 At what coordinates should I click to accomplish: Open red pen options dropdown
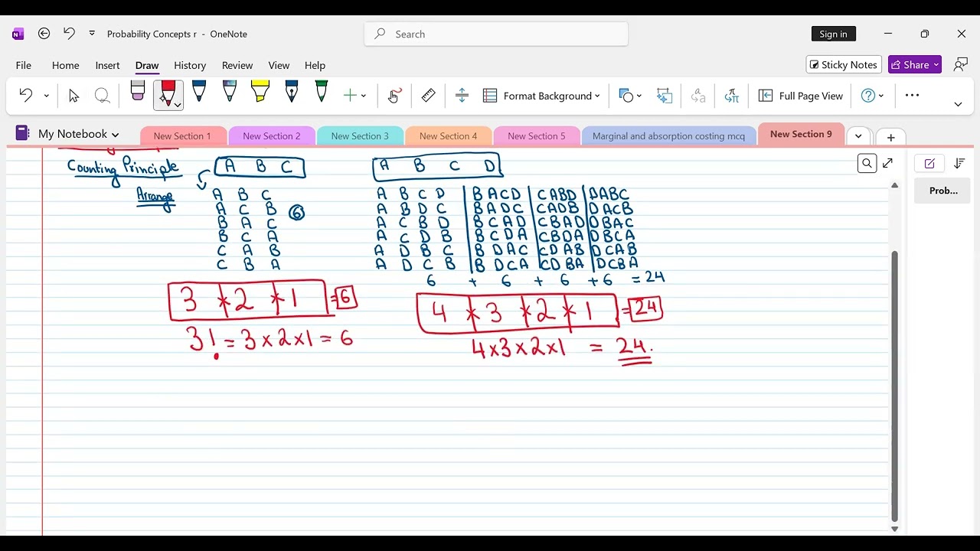178,104
